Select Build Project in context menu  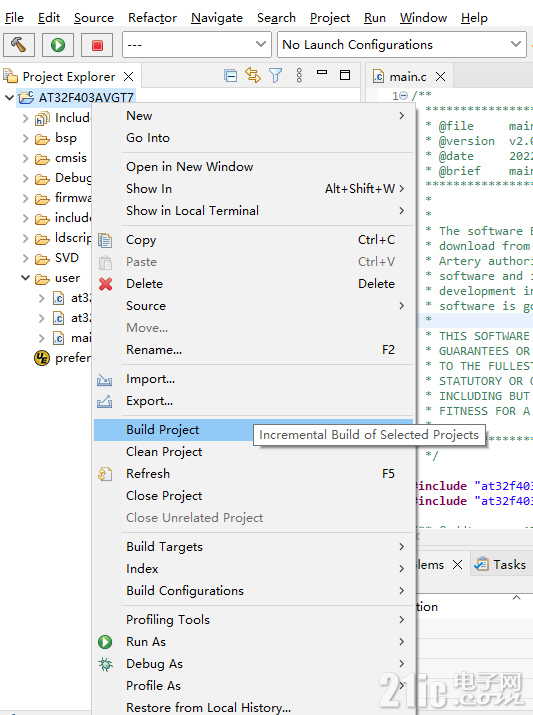click(x=253, y=430)
